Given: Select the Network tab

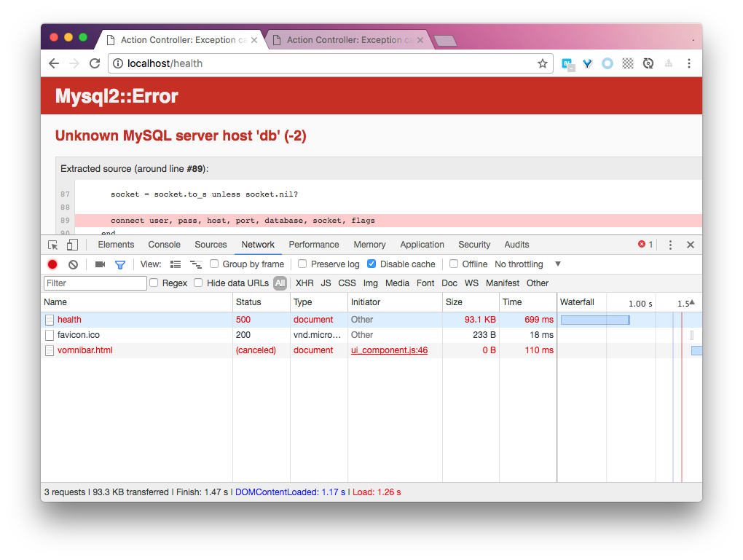Looking at the screenshot, I should (258, 245).
